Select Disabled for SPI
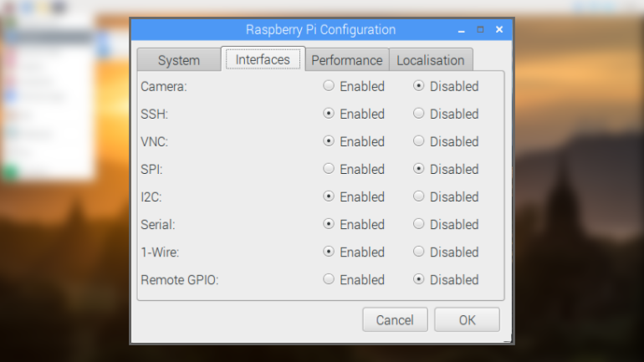This screenshot has width=644, height=362. tap(418, 169)
